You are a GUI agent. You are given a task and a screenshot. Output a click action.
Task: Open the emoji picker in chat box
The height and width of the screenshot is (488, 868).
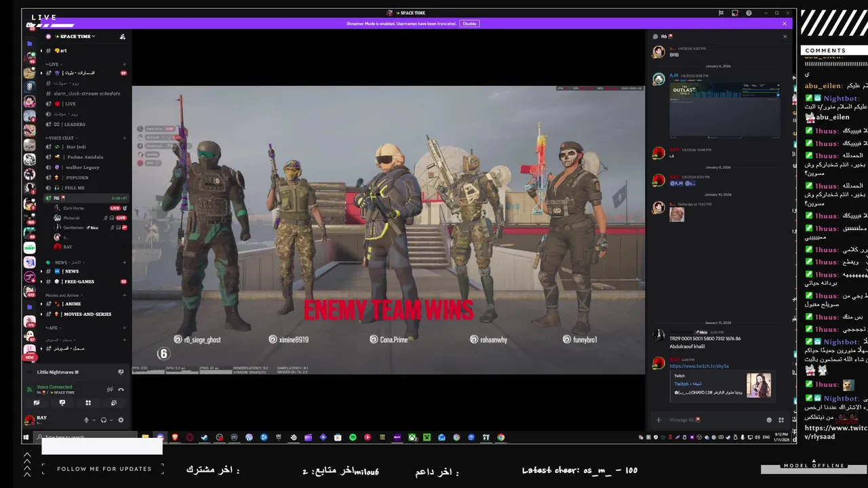click(769, 420)
